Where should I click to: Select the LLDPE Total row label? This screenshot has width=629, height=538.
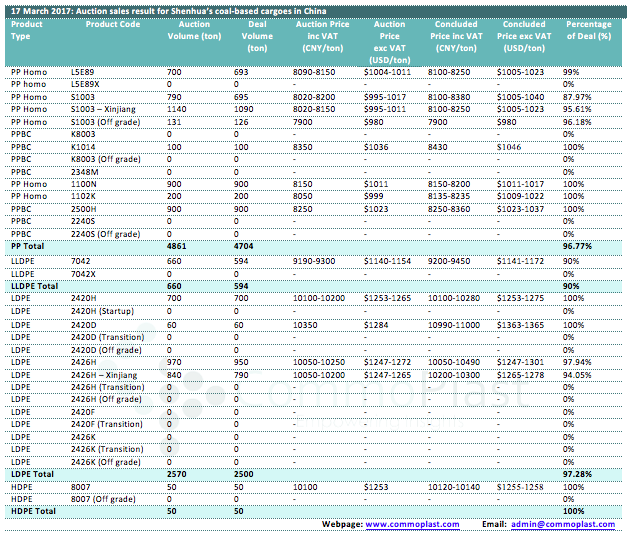[36, 286]
